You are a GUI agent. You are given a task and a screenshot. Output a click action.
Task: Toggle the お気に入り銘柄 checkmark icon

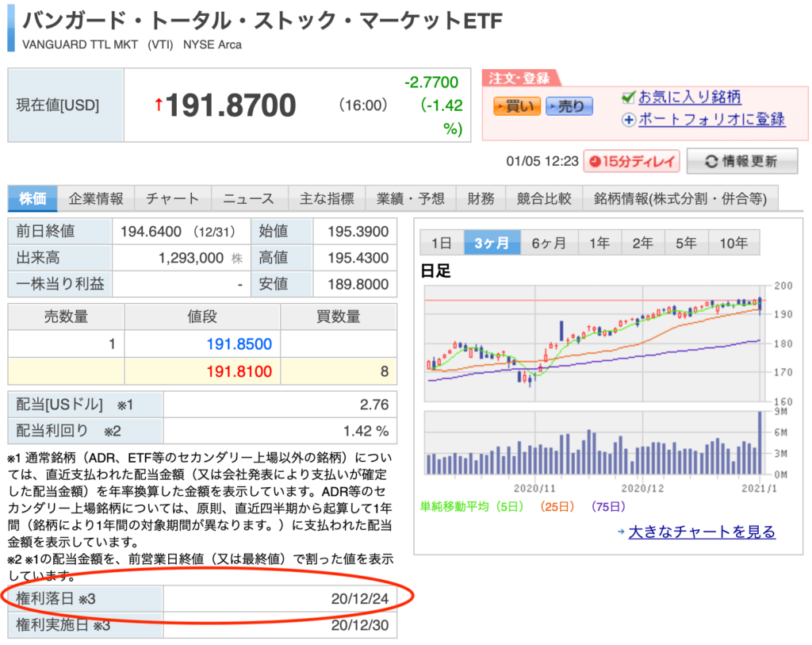(x=628, y=97)
